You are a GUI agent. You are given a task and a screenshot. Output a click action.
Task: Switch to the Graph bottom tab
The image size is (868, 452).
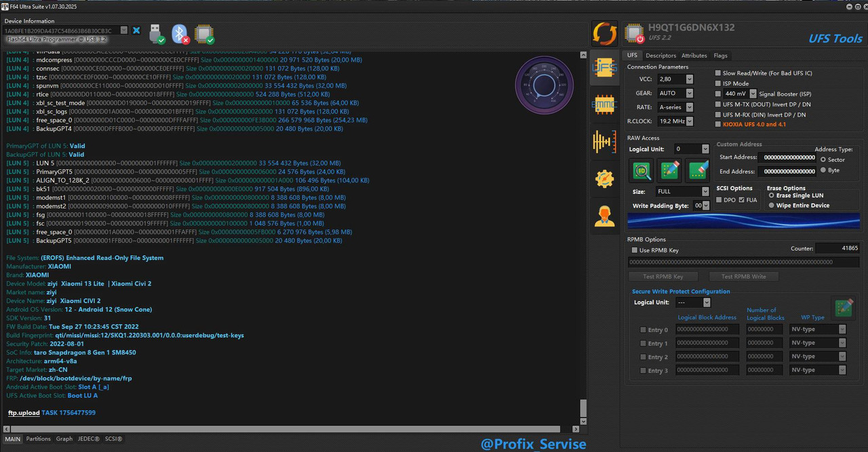pos(64,439)
